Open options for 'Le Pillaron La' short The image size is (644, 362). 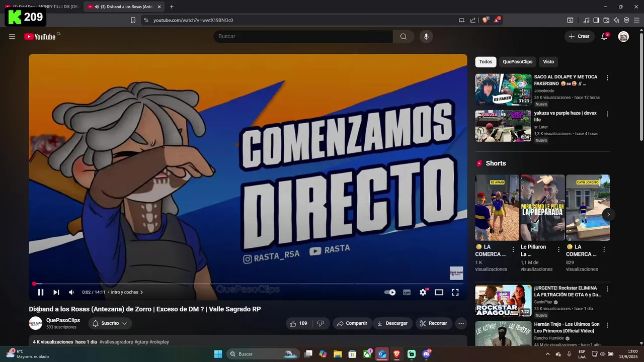[x=558, y=249]
